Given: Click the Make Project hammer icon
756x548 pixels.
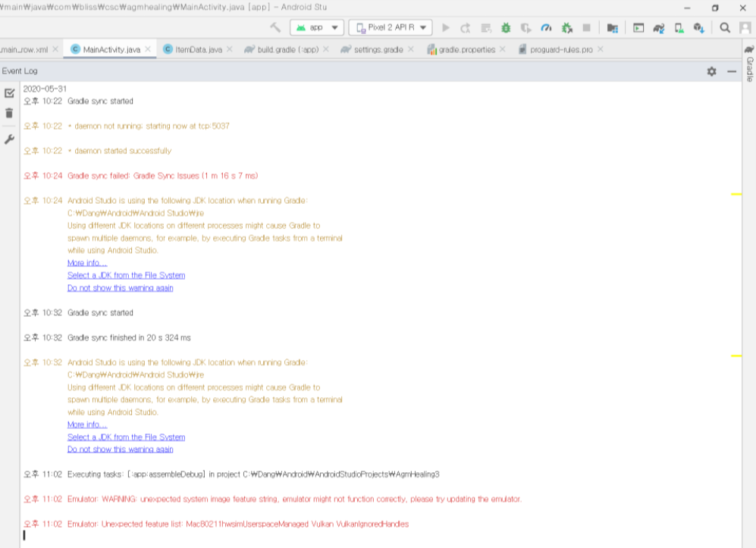Looking at the screenshot, I should pos(275,28).
